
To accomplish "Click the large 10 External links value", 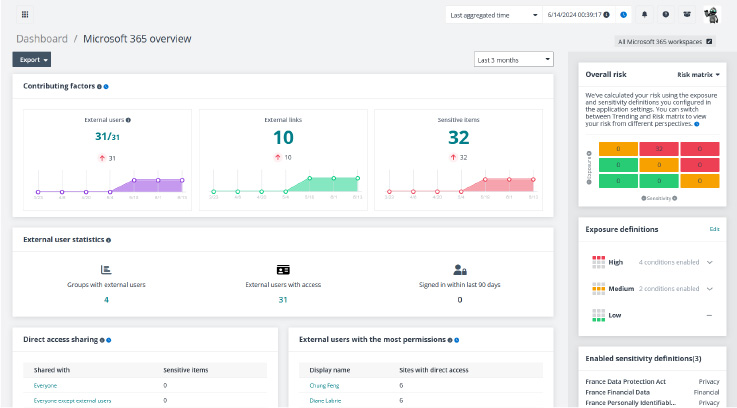I will pos(283,137).
